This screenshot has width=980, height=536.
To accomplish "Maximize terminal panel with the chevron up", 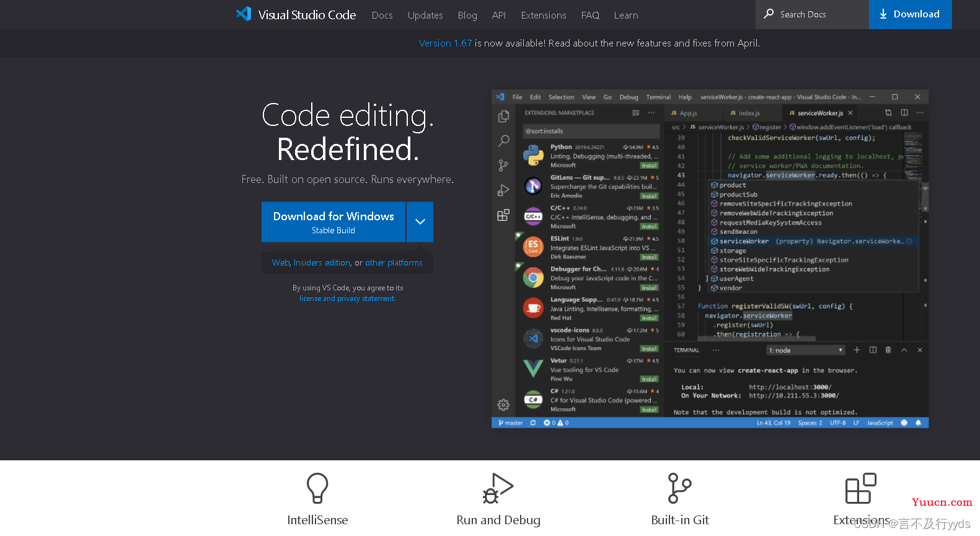I will pyautogui.click(x=904, y=350).
